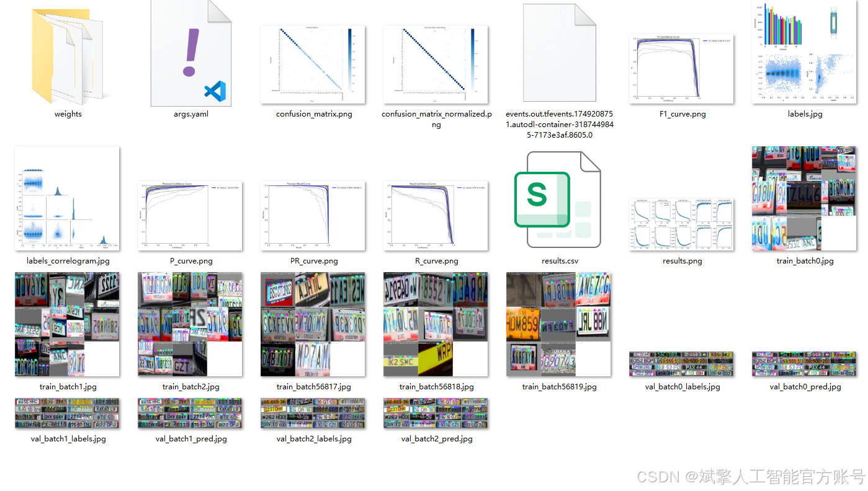Click the file name 'R_curve.png'
This screenshot has width=868, height=491.
tap(437, 261)
